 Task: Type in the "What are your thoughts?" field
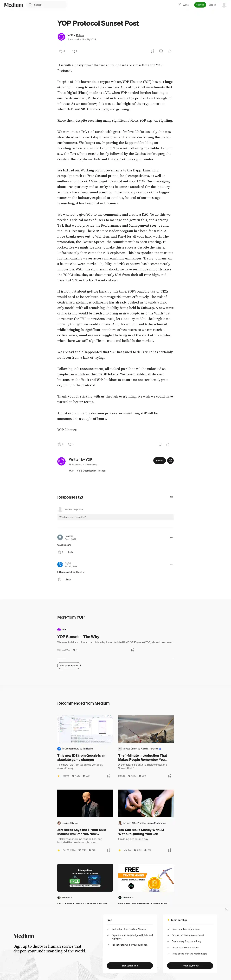tap(115, 517)
